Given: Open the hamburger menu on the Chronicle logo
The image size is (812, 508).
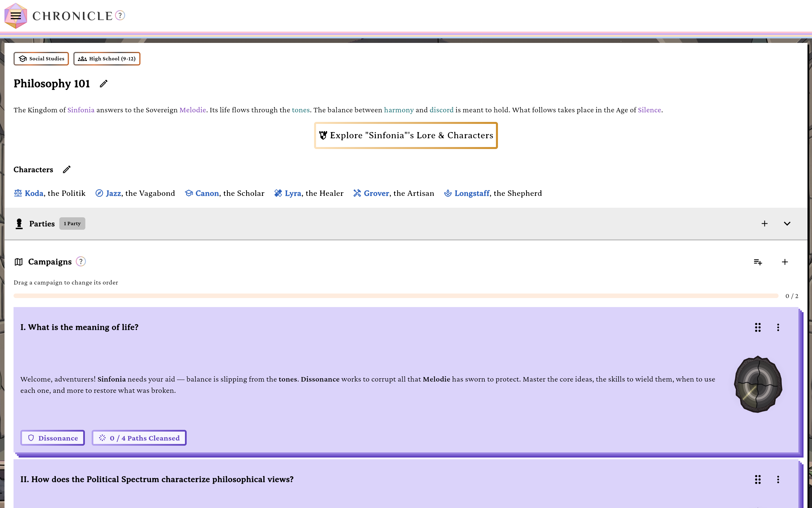Looking at the screenshot, I should tap(16, 16).
